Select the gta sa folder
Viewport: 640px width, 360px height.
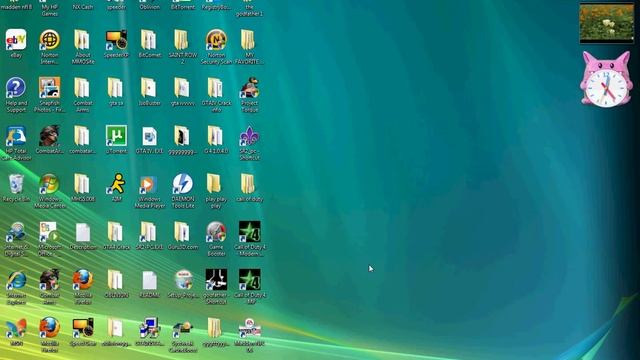[x=116, y=88]
